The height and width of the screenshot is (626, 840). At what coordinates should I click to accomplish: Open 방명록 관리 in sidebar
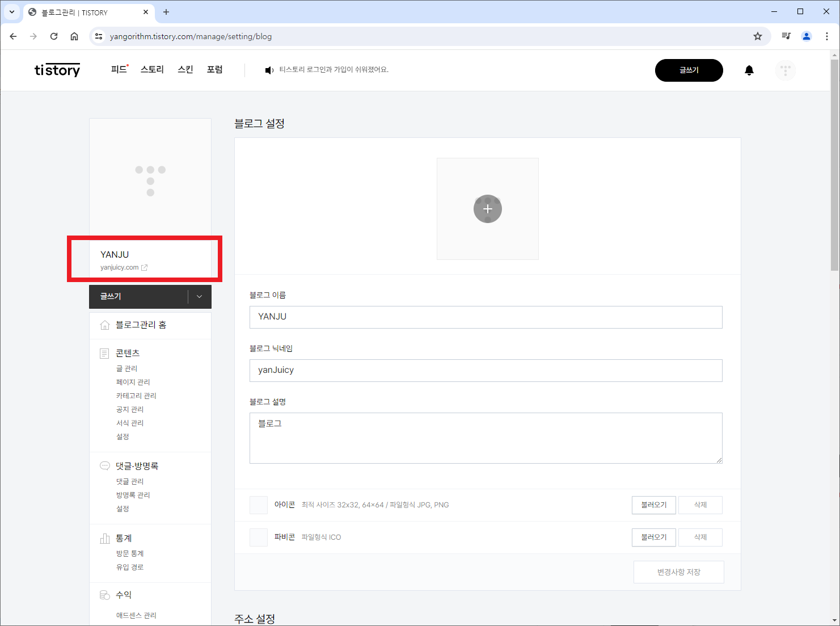(133, 495)
